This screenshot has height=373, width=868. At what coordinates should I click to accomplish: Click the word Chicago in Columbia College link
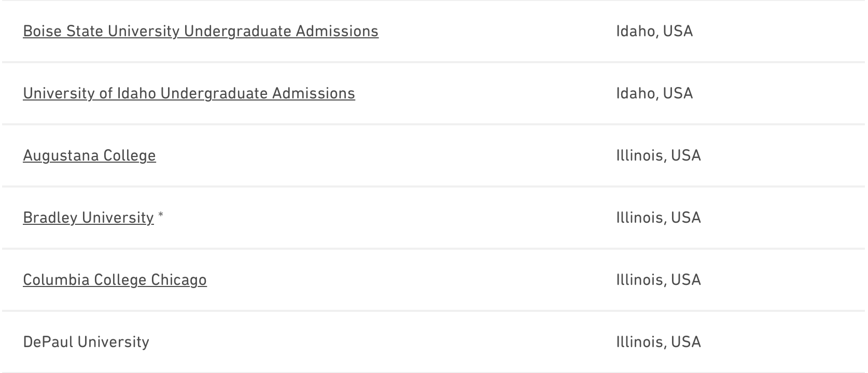tap(179, 280)
